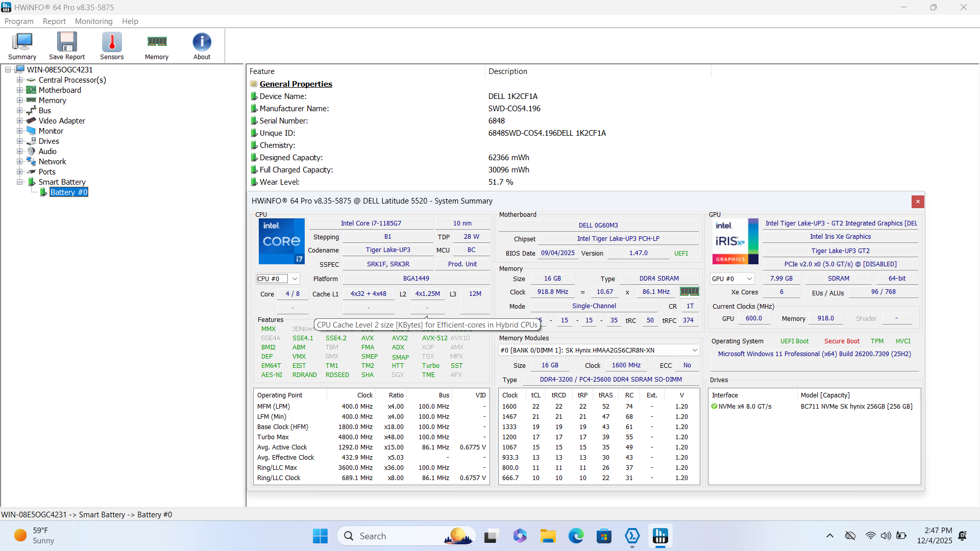The width and height of the screenshot is (980, 551).
Task: Expand the Central Processor(s) tree node
Action: point(19,80)
